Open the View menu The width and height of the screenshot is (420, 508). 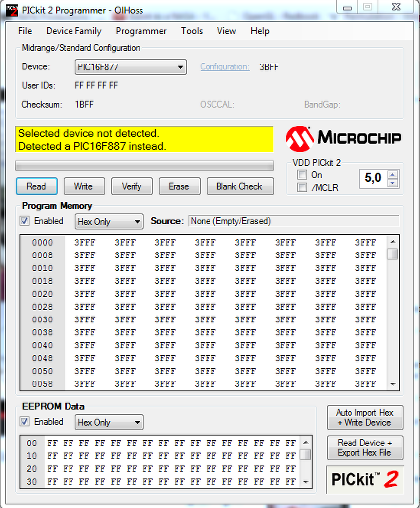click(226, 31)
